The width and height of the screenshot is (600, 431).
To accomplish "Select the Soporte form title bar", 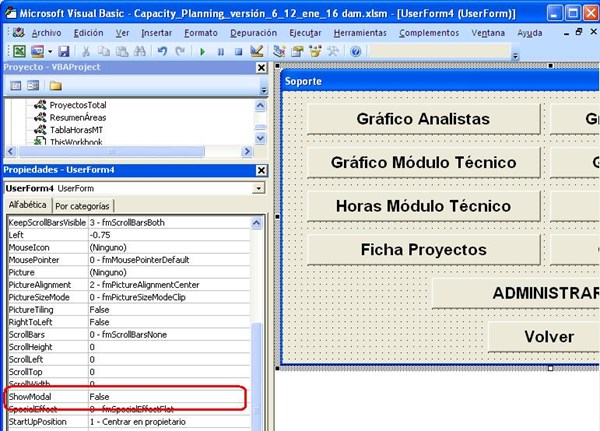I will (440, 81).
